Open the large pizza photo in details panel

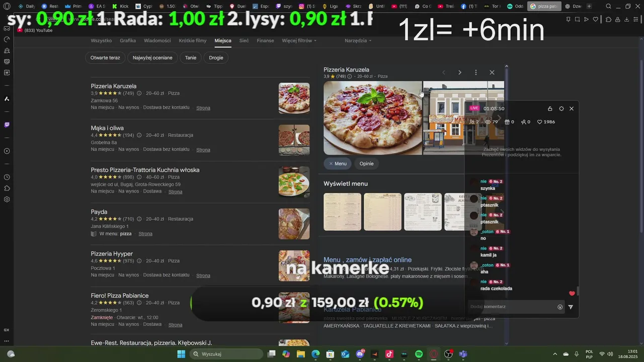(x=372, y=118)
